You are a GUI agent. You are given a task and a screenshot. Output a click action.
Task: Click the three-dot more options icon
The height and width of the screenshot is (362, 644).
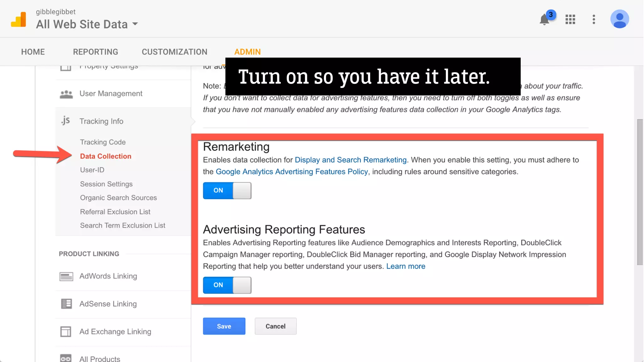(594, 19)
